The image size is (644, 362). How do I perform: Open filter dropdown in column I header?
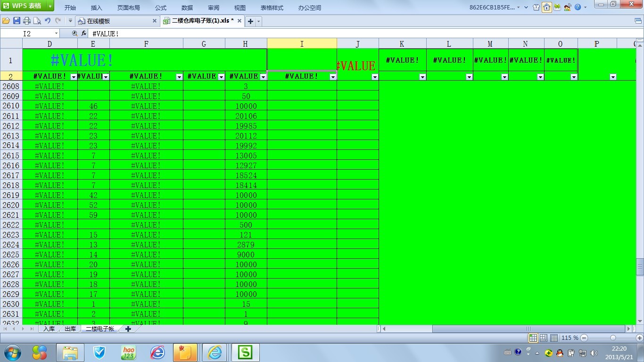pos(333,77)
